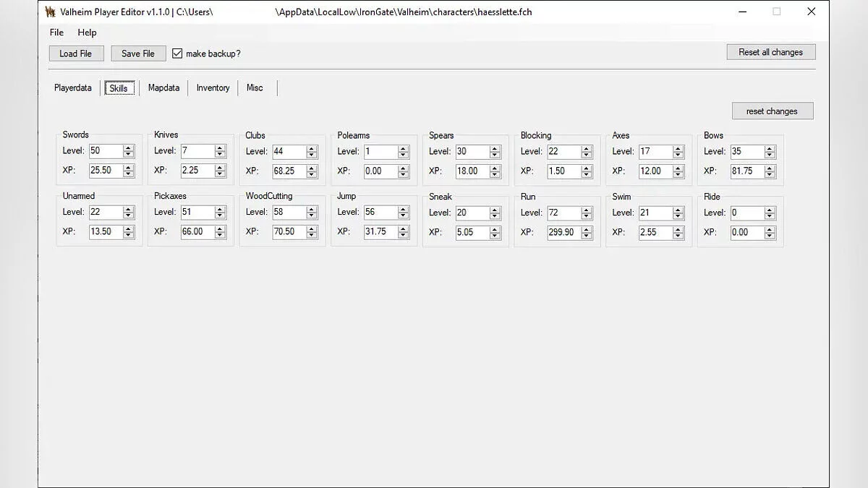The width and height of the screenshot is (868, 488).
Task: Adjust the Swords Level spinner arrows
Action: click(x=129, y=151)
